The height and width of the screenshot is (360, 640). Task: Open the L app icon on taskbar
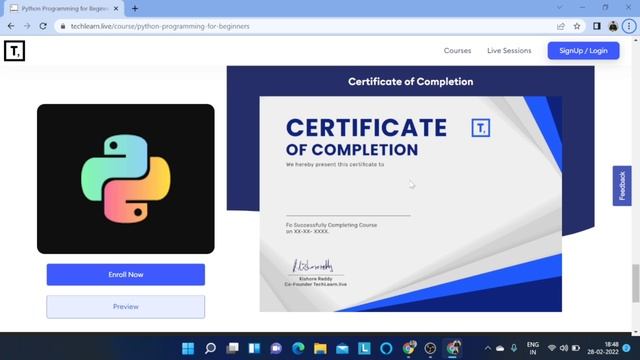point(364,348)
